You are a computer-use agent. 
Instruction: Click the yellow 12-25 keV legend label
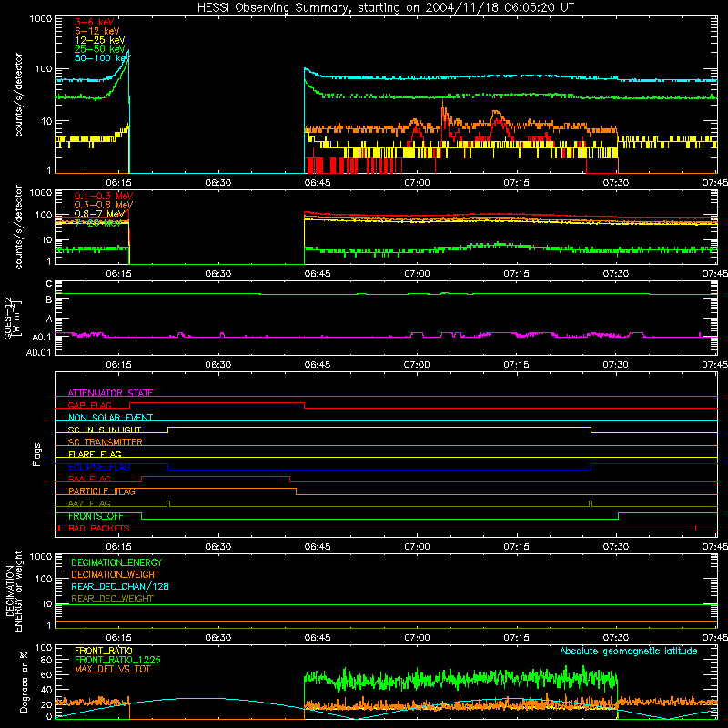(100, 40)
